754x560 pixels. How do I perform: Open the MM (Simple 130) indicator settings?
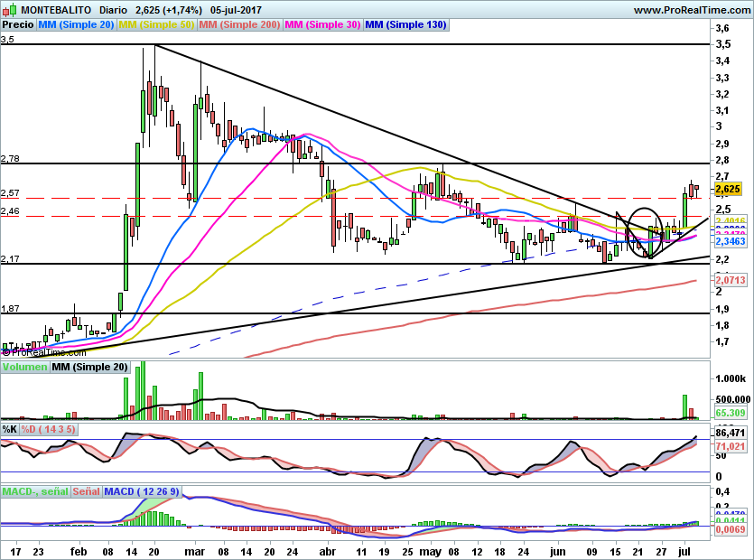click(405, 25)
